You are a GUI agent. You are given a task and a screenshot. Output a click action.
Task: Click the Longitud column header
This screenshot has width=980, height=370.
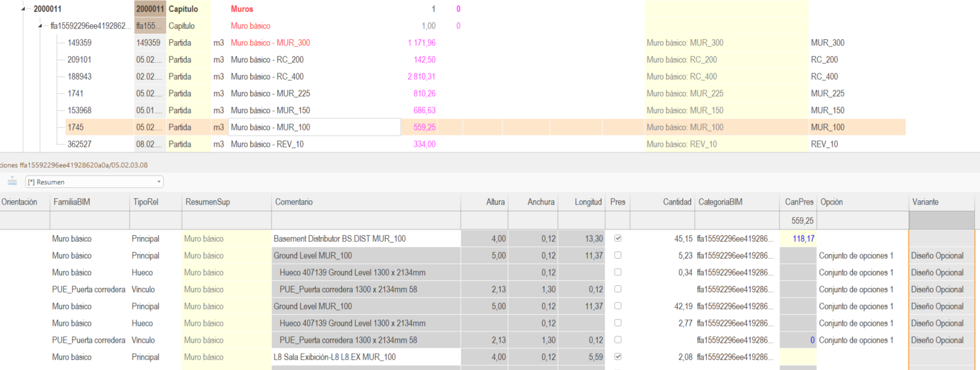582,202
